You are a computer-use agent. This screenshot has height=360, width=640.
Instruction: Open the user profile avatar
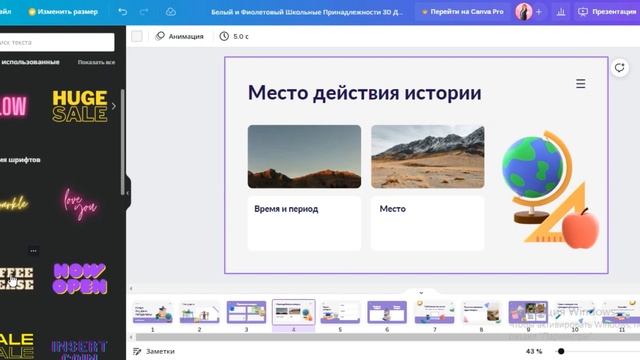tap(523, 12)
